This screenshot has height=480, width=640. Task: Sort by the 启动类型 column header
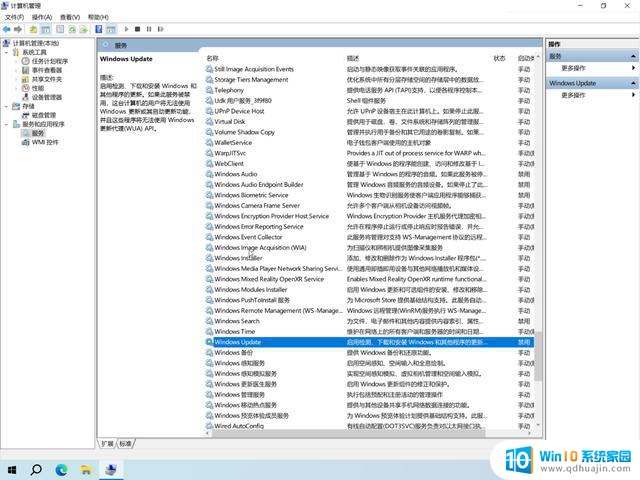coord(526,58)
